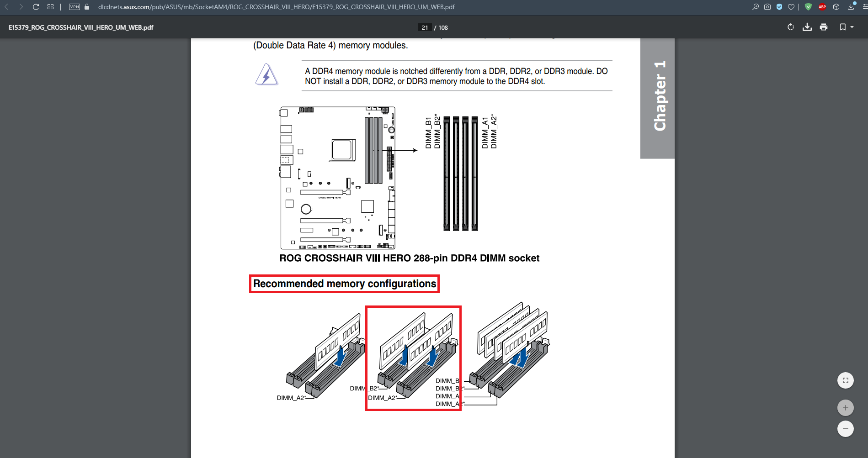Go forward to the next page

(x=21, y=7)
